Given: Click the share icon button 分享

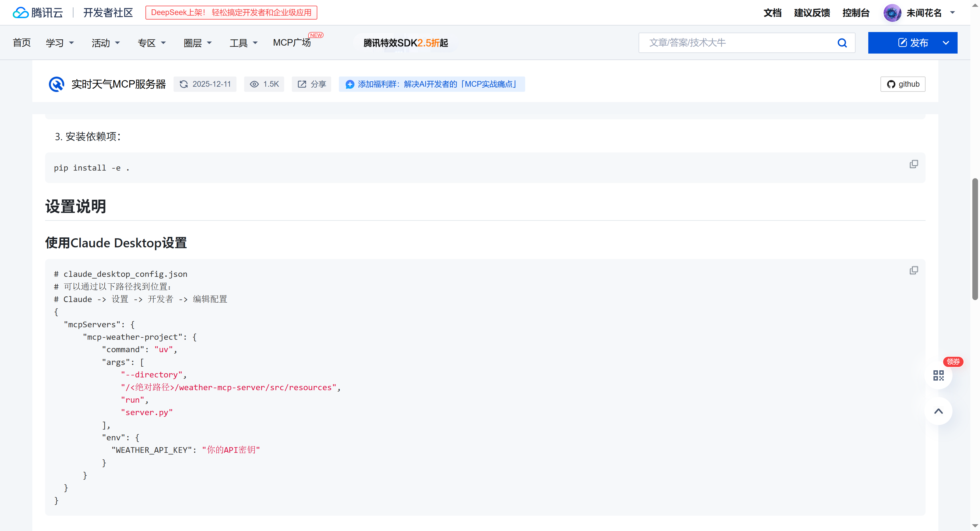Looking at the screenshot, I should tap(311, 84).
